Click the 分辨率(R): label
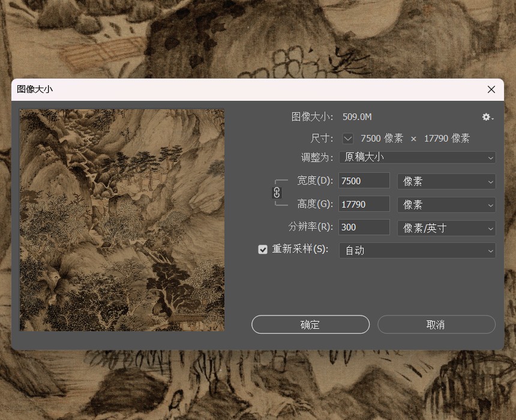The width and height of the screenshot is (516, 420). (311, 227)
